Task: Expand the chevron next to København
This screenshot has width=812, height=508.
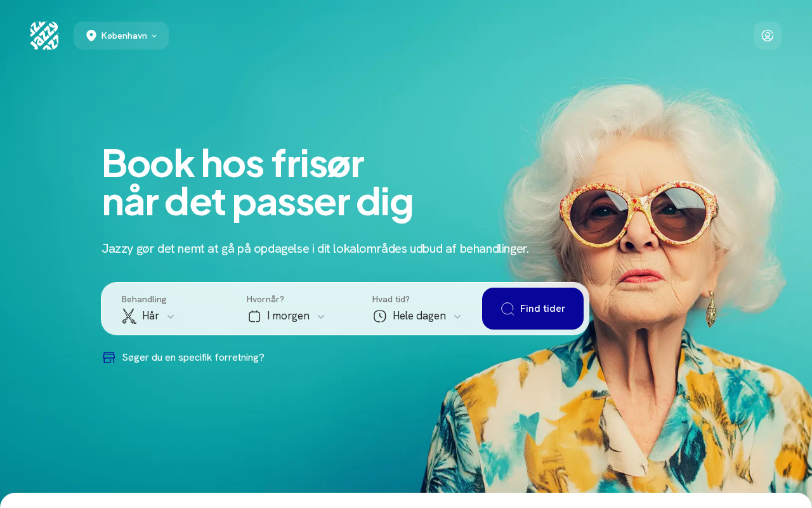Action: coord(154,36)
